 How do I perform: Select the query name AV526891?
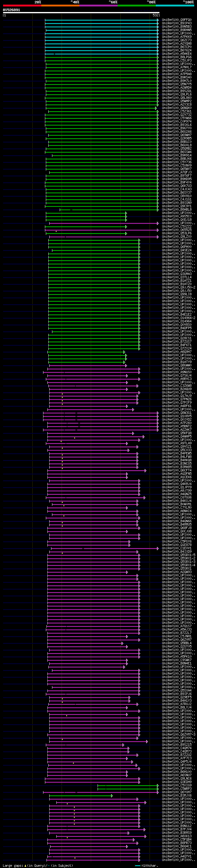coord(11,10)
